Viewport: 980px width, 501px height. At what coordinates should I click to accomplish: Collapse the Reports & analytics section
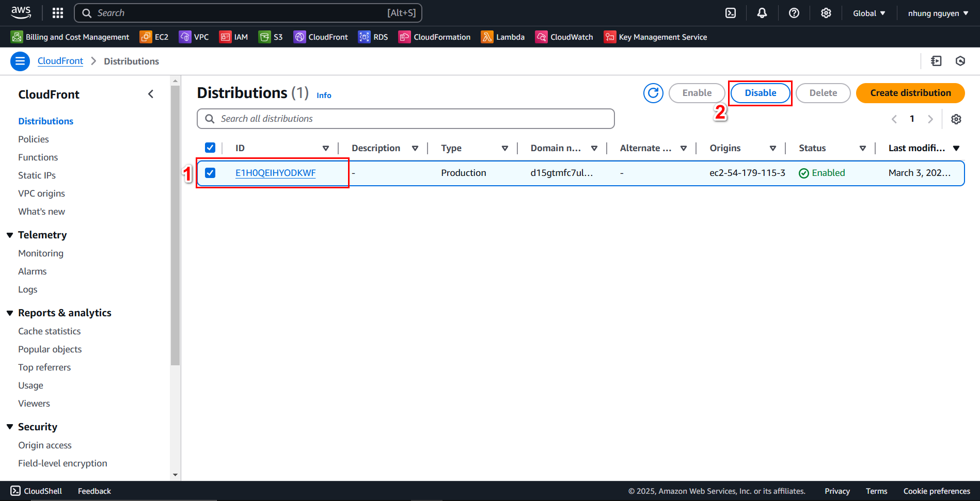pos(10,313)
